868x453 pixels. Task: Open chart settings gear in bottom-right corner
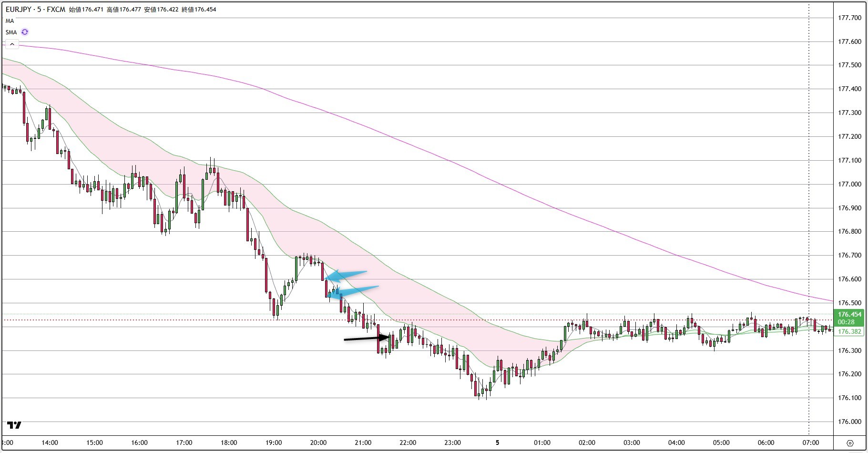click(x=850, y=443)
